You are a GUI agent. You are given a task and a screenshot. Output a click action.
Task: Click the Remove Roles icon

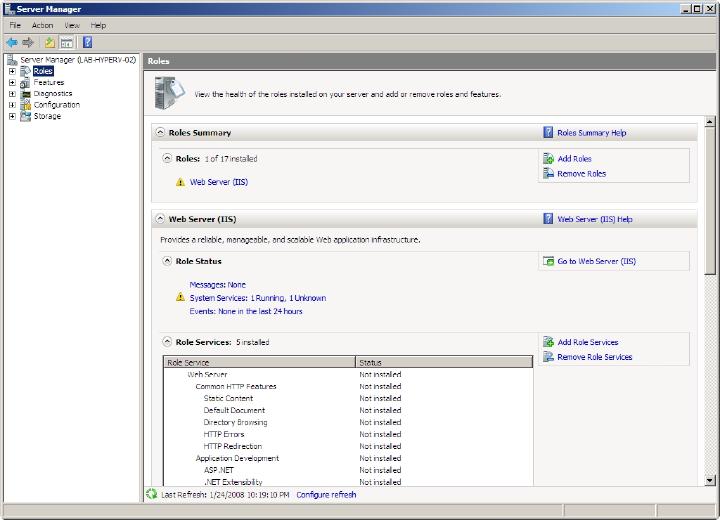coord(548,173)
